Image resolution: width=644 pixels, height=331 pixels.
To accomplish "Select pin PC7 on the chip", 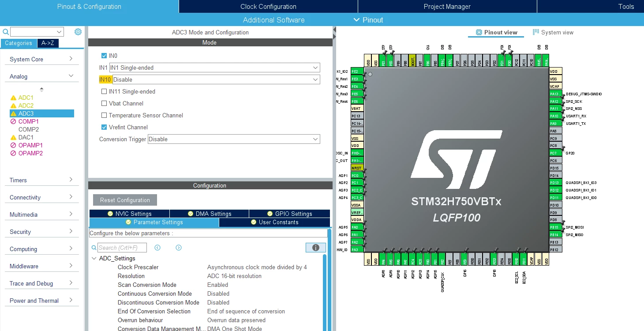I will (x=555, y=153).
